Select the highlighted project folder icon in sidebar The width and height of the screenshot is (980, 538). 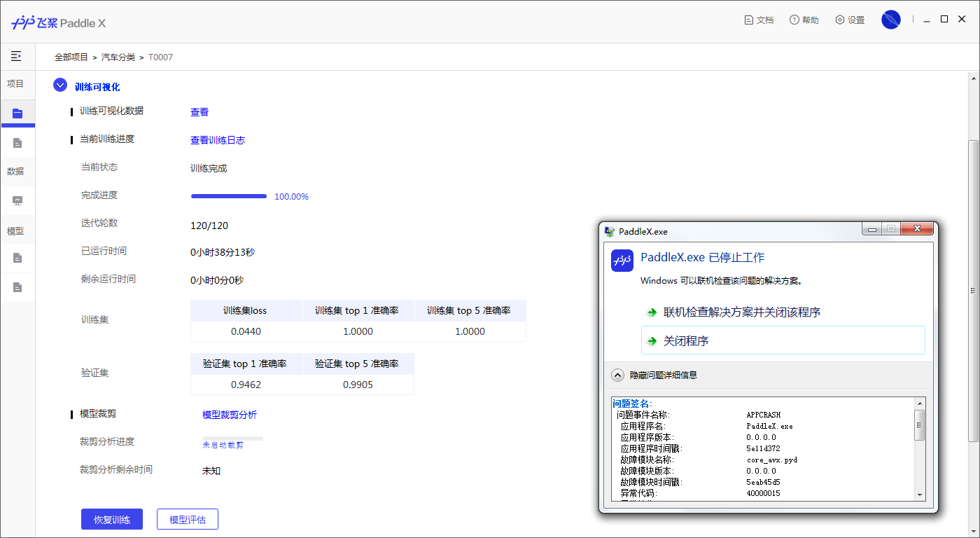[x=17, y=113]
